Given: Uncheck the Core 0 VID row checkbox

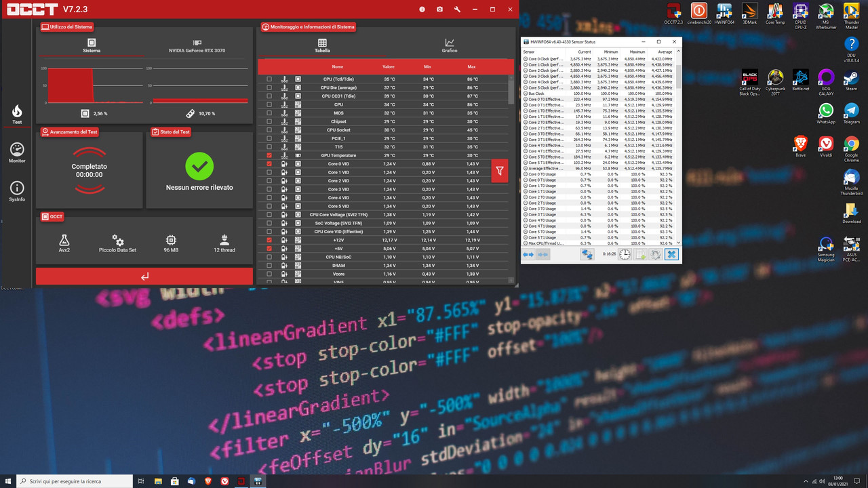Looking at the screenshot, I should pos(269,164).
